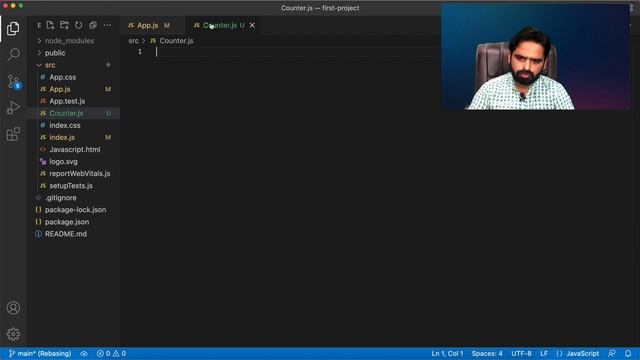Open the Search view in activity bar
The height and width of the screenshot is (360, 640).
[x=13, y=55]
